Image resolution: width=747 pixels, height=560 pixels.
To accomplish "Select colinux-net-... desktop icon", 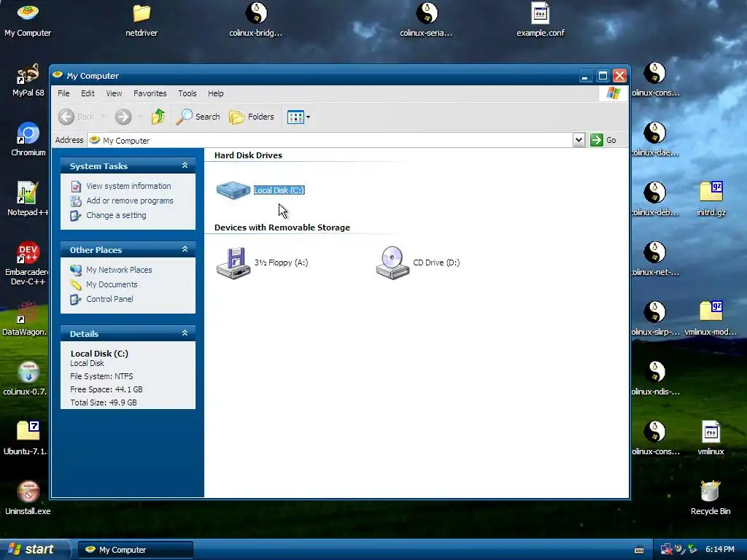I will coord(656,259).
